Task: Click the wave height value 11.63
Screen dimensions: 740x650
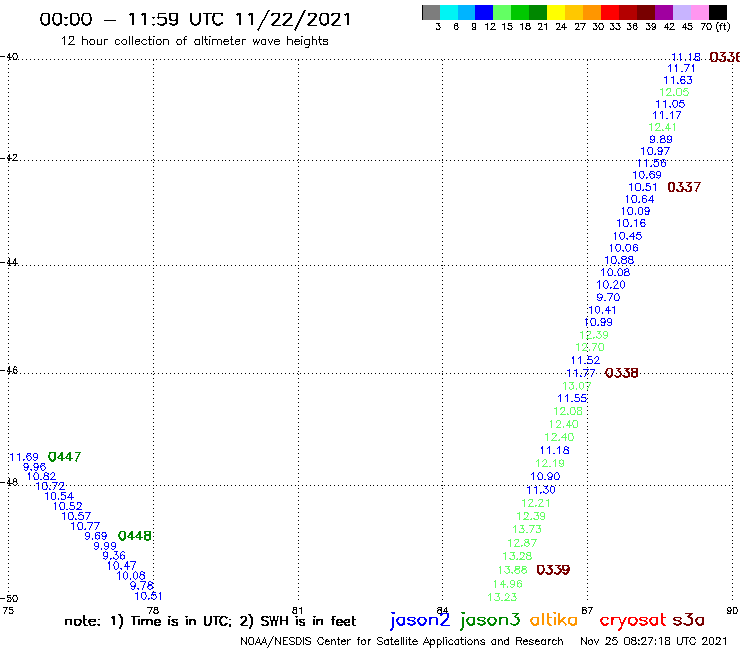Action: click(x=678, y=80)
